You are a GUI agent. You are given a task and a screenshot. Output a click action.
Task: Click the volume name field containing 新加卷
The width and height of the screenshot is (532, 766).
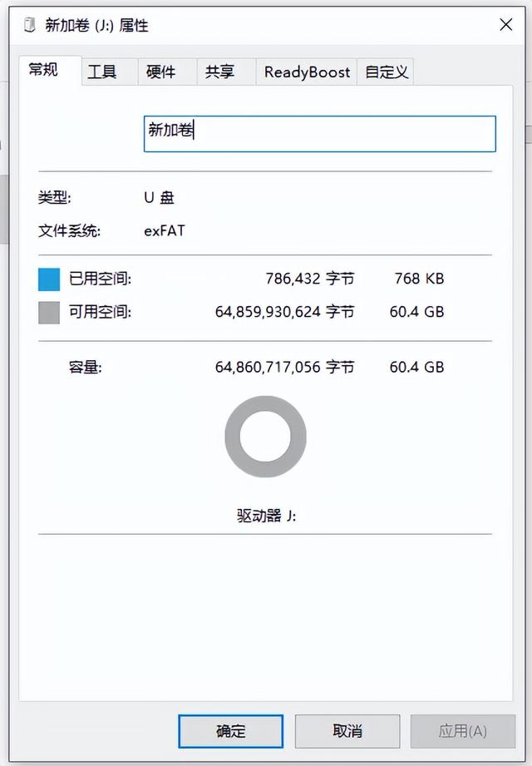click(320, 134)
